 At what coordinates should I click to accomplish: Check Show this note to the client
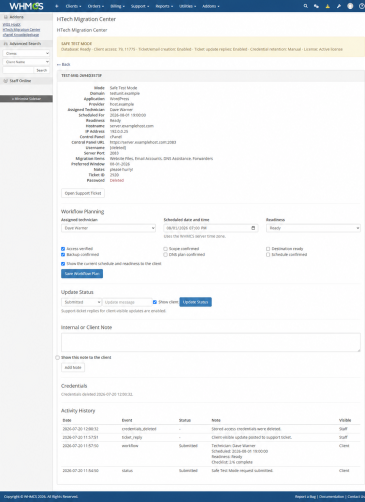coord(57,357)
